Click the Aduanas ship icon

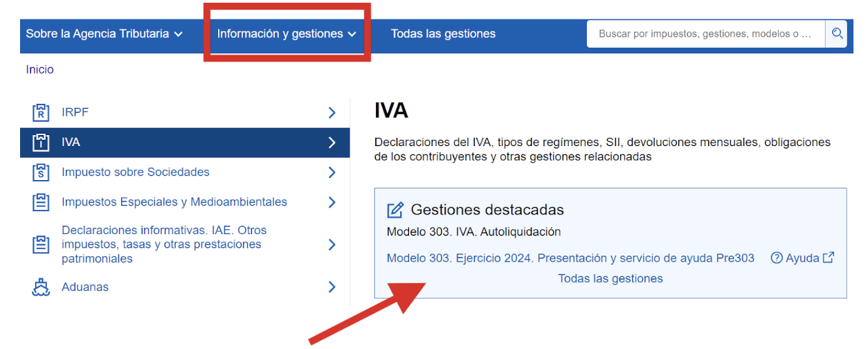coord(42,287)
